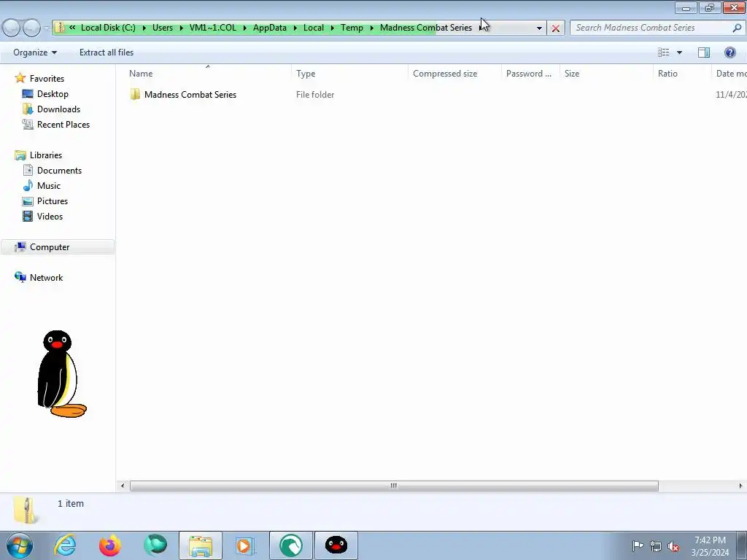Select VM1~1.COL breadcrumb segment
The height and width of the screenshot is (560, 747).
(x=212, y=28)
